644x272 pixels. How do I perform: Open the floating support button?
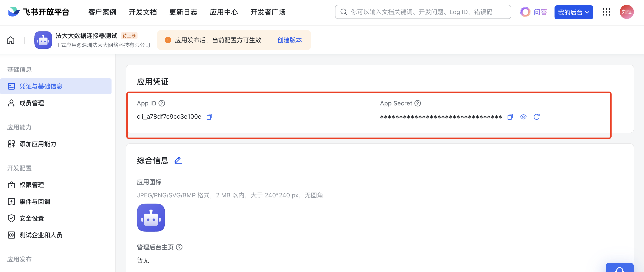click(620, 268)
